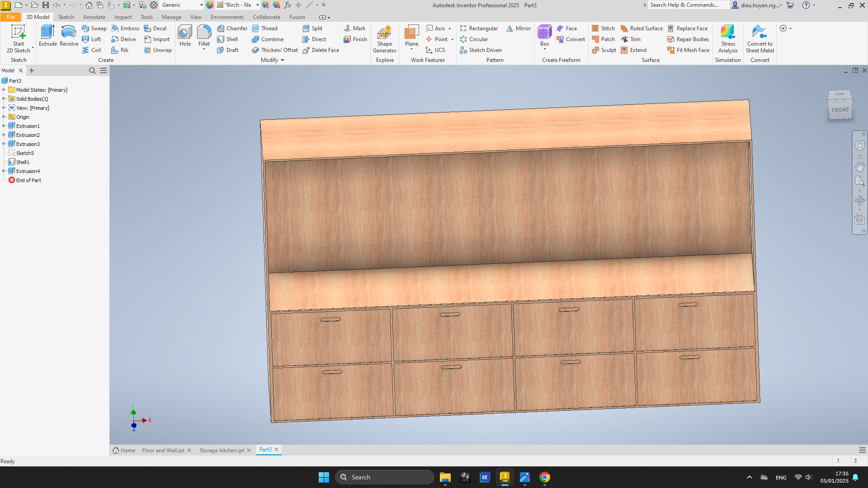This screenshot has width=868, height=488.
Task: Switch to the Annotate ribbon tab
Action: (94, 17)
